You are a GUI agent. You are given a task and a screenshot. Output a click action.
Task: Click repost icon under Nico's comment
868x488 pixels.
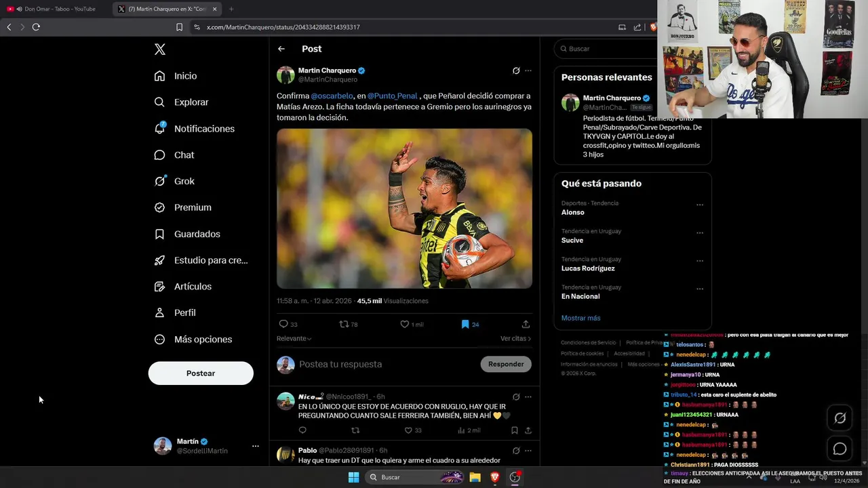[355, 430]
